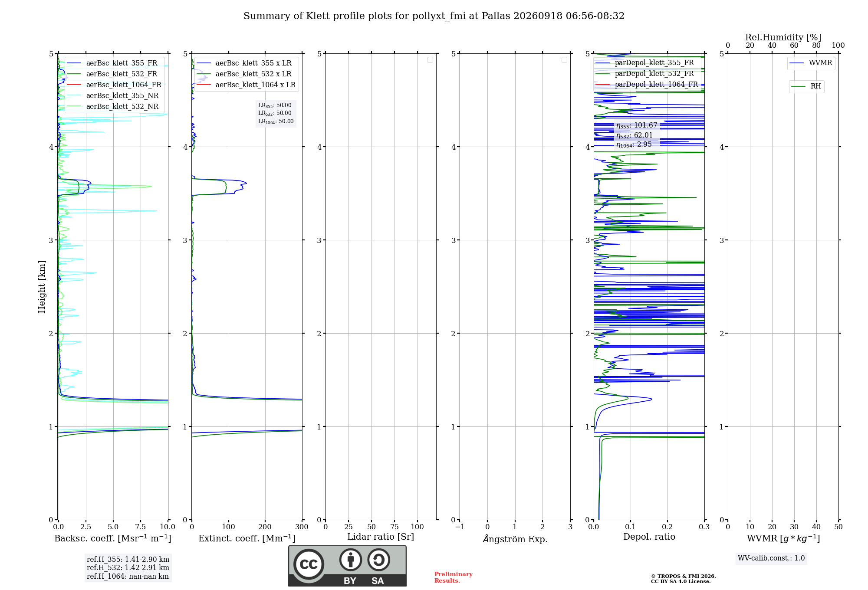Click legend entry aerBsc_klett_532_NR
The height and width of the screenshot is (590, 868).
pyautogui.click(x=115, y=106)
